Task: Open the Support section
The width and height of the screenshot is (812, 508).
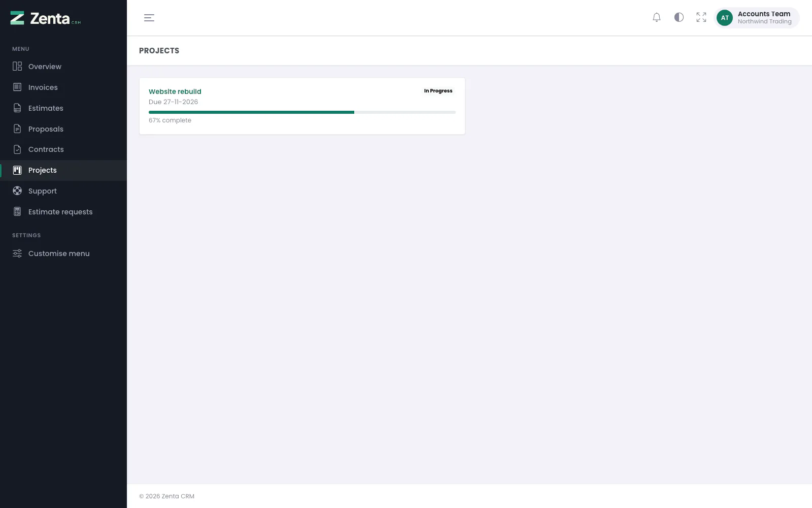Action: pos(63,191)
